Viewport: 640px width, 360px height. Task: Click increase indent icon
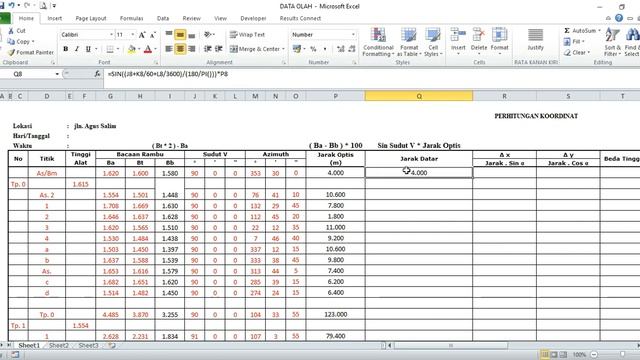tap(219, 49)
